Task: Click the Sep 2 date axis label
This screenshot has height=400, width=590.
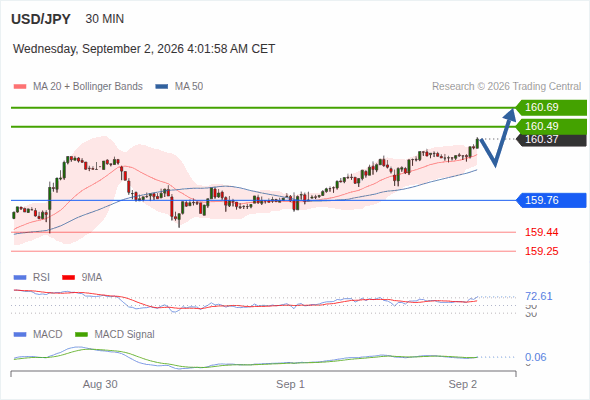Action: pyautogui.click(x=462, y=384)
